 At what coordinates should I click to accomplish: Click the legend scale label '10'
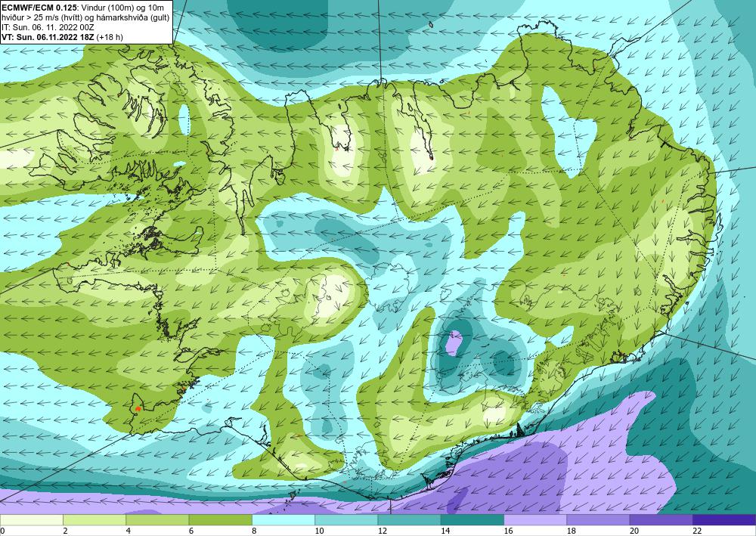point(319,531)
